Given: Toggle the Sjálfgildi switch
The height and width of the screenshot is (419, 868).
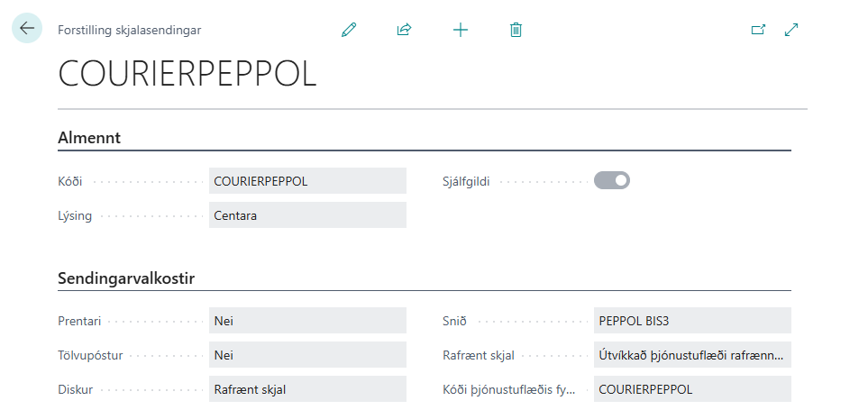Looking at the screenshot, I should [612, 180].
